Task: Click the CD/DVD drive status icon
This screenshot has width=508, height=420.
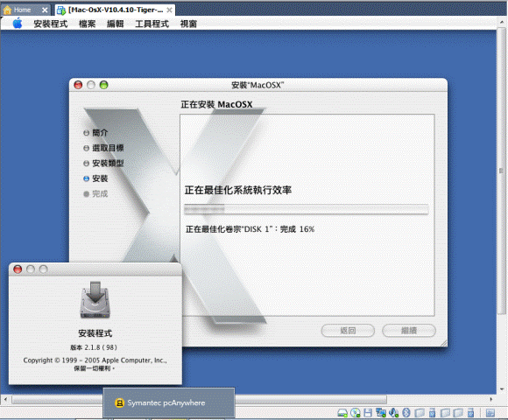Action: (356, 412)
